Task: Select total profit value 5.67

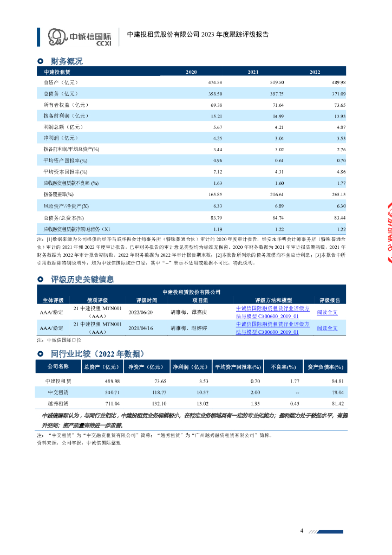Action: 218,127
